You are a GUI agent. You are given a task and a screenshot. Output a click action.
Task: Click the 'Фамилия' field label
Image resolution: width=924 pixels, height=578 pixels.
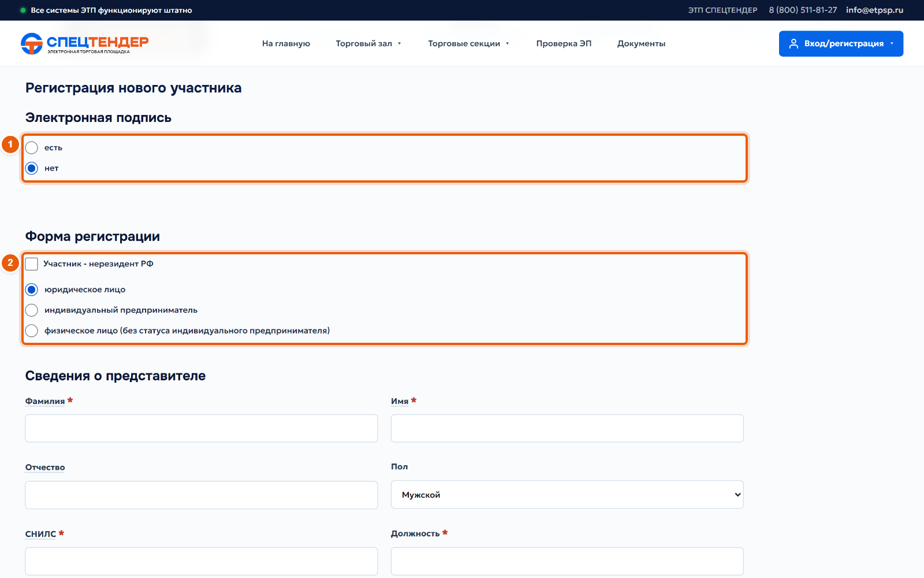(45, 401)
